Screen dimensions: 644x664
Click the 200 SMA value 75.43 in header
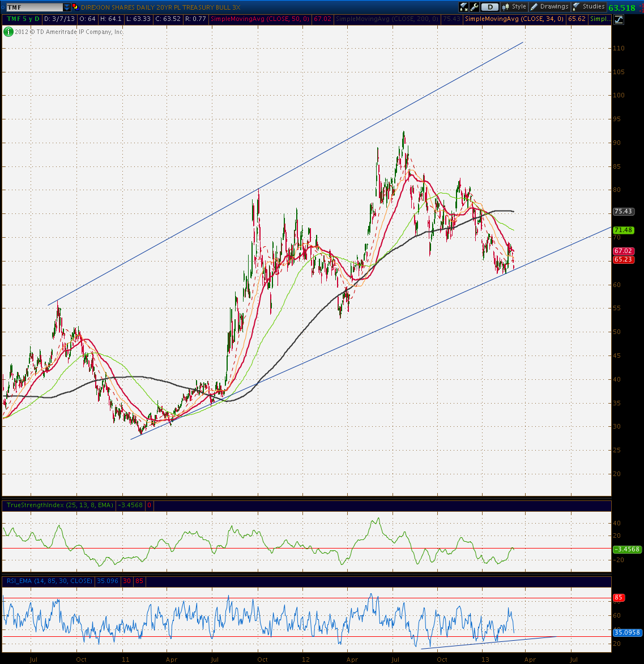pyautogui.click(x=451, y=19)
